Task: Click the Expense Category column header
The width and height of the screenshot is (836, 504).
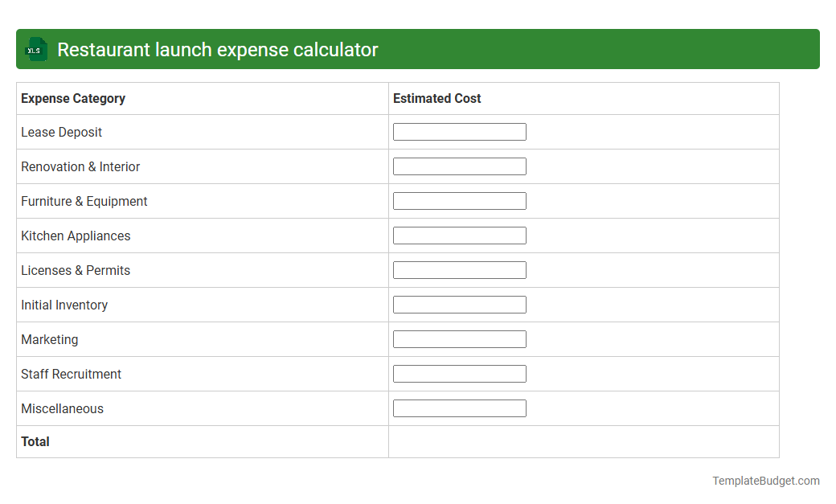Action: [72, 98]
